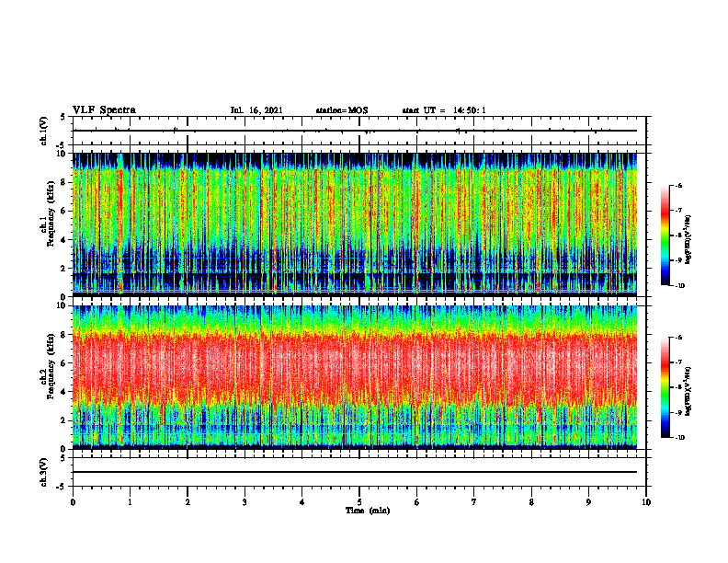Click time axis tick label "3"
The image size is (728, 563).
[x=245, y=502]
